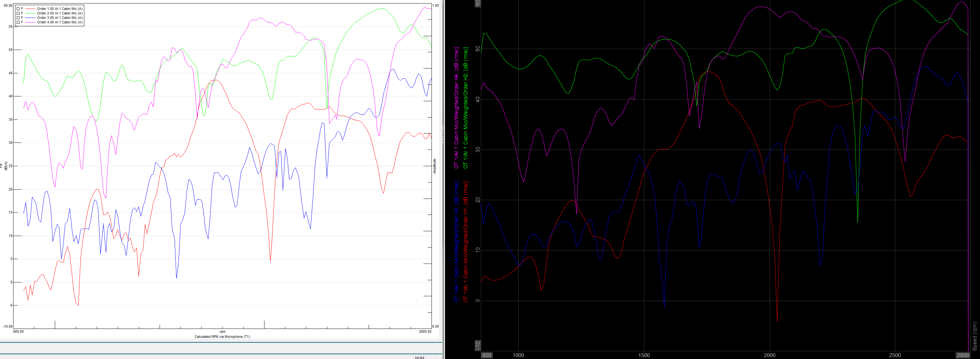Viewport: 980px width, 359px height.
Task: Click the 0 tick label on left chart Y axis
Action: tap(12, 282)
